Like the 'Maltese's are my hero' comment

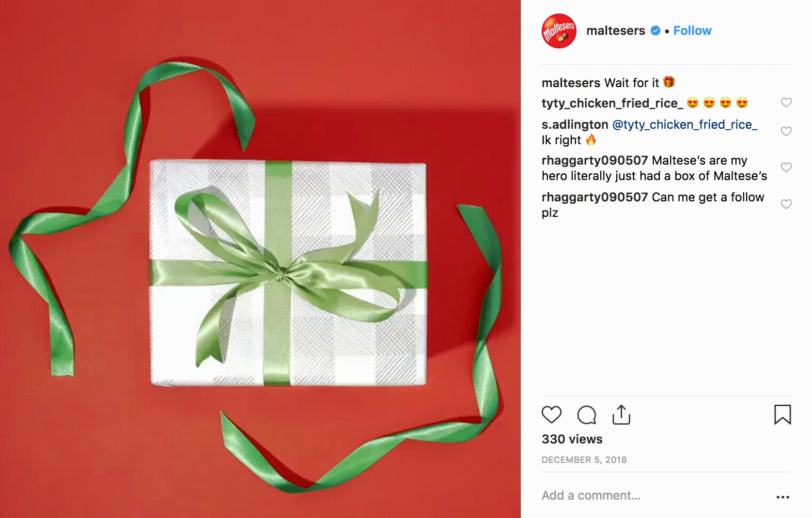click(x=786, y=167)
